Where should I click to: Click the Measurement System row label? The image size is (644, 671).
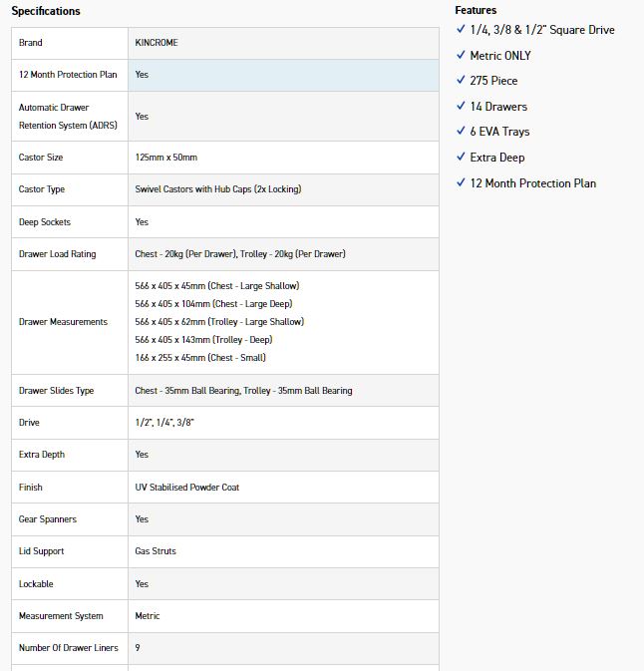[61, 616]
